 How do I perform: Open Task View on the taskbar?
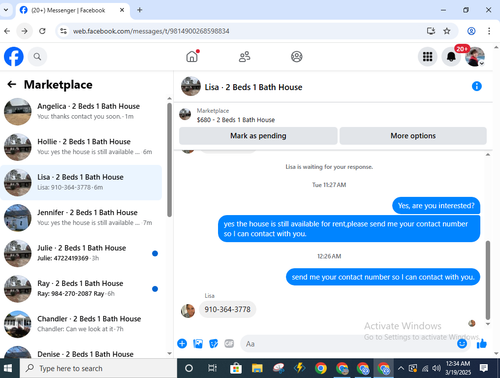point(212,368)
